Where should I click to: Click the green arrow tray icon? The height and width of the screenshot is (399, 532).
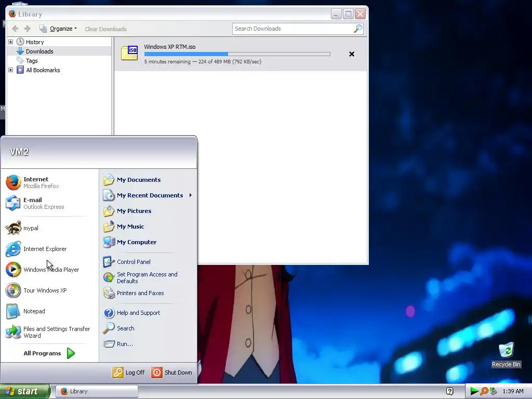[x=474, y=391]
